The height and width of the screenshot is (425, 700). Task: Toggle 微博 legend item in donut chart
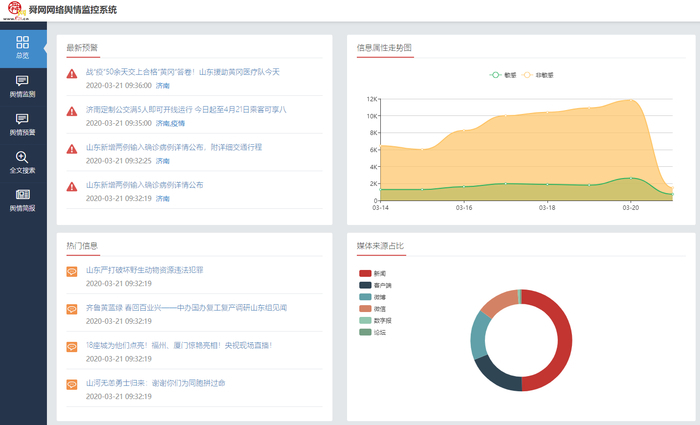pos(371,296)
